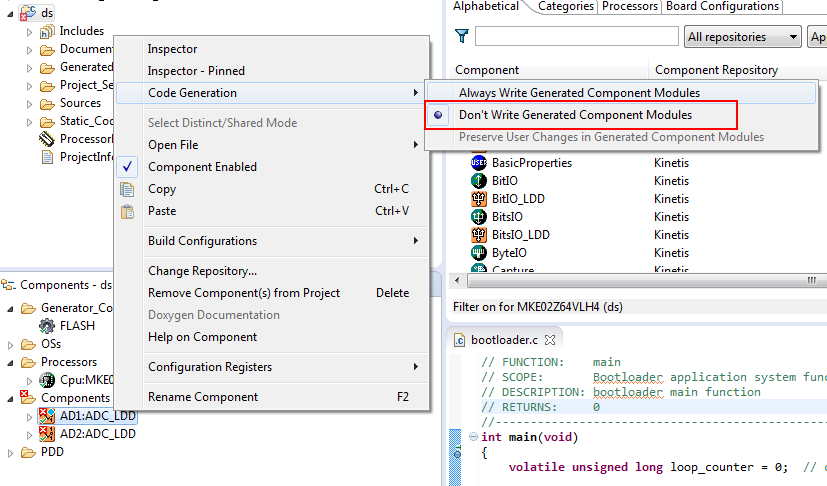This screenshot has height=486, width=827.
Task: Click the BitIO component icon
Action: point(479,181)
